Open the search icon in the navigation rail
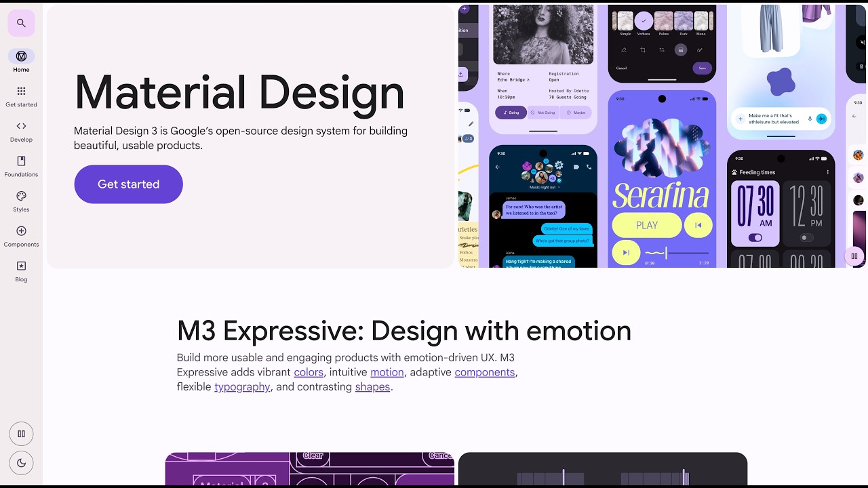This screenshot has height=488, width=868. click(x=21, y=23)
